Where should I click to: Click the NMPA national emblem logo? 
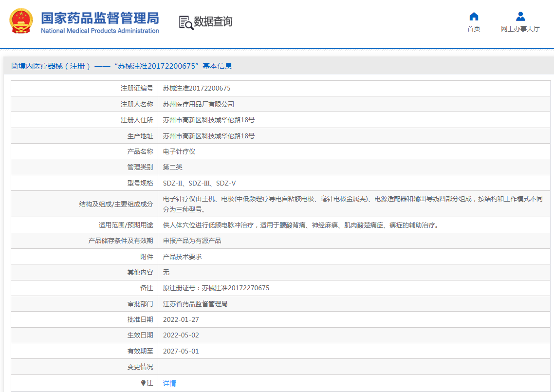pyautogui.click(x=20, y=21)
